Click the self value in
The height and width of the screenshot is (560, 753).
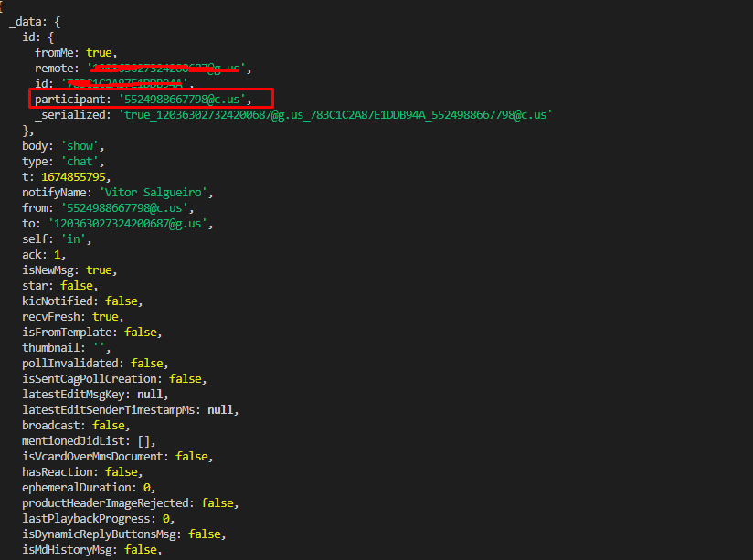click(x=73, y=238)
